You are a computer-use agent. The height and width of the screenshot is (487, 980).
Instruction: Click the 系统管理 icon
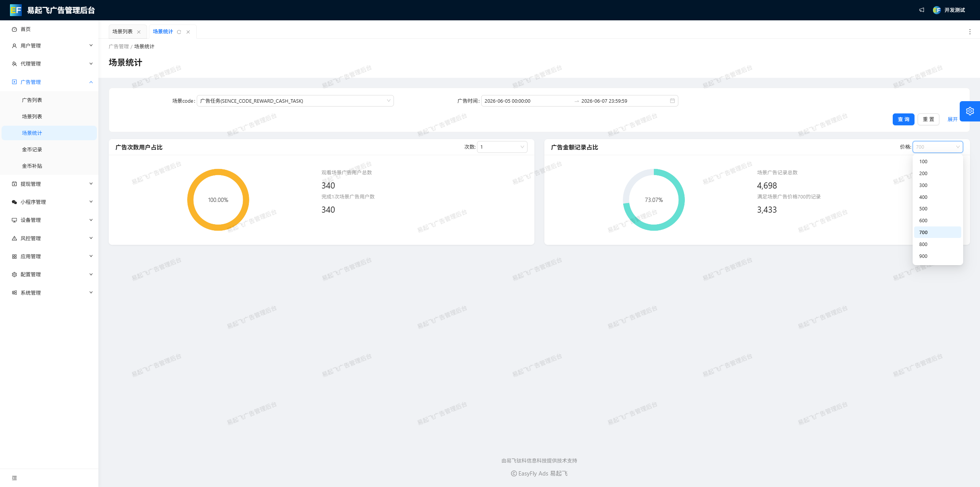tap(14, 293)
